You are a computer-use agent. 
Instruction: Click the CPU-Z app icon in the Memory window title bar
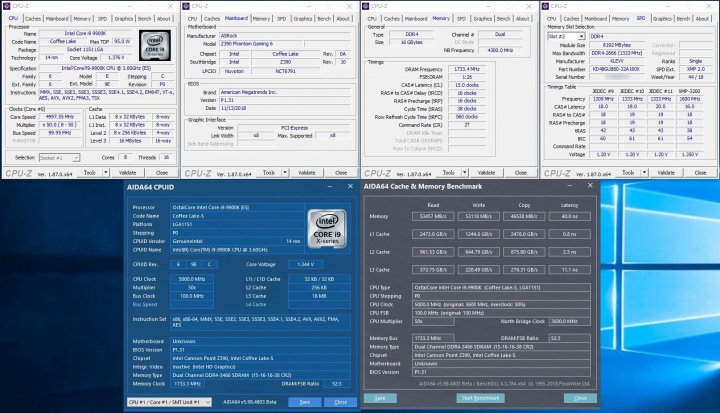[x=366, y=6]
